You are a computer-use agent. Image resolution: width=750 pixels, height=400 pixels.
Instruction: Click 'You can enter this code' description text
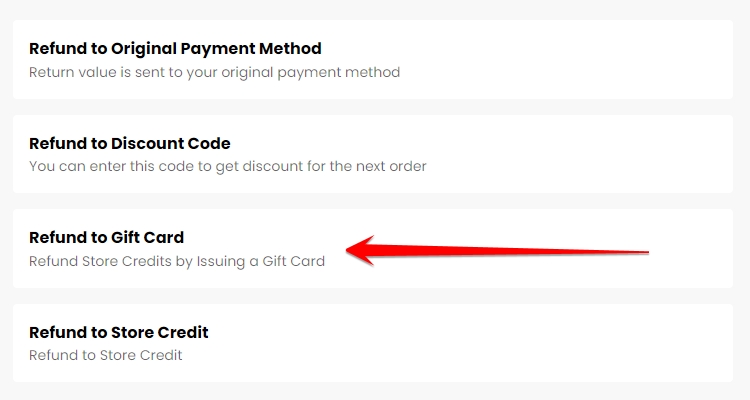[228, 166]
